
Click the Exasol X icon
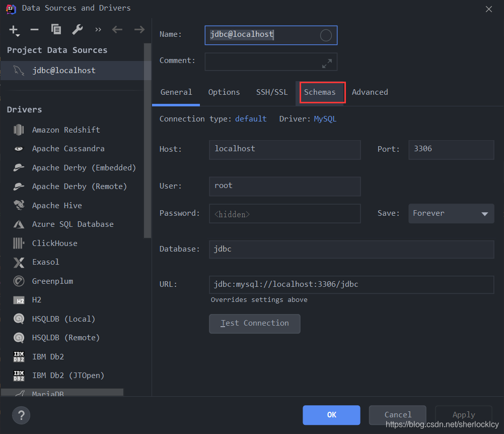click(x=19, y=262)
